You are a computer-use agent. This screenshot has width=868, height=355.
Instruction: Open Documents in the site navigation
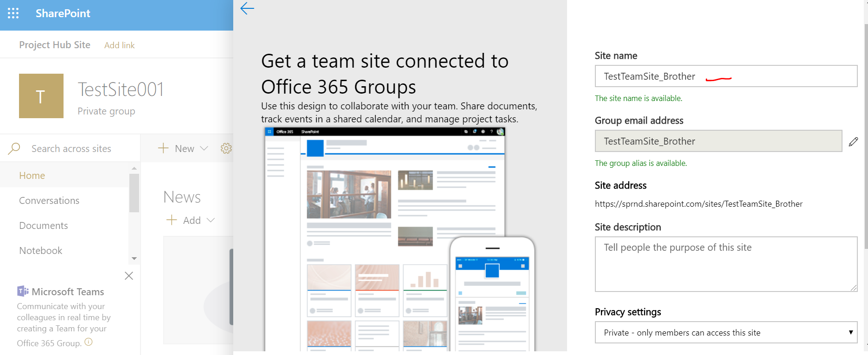[44, 226]
